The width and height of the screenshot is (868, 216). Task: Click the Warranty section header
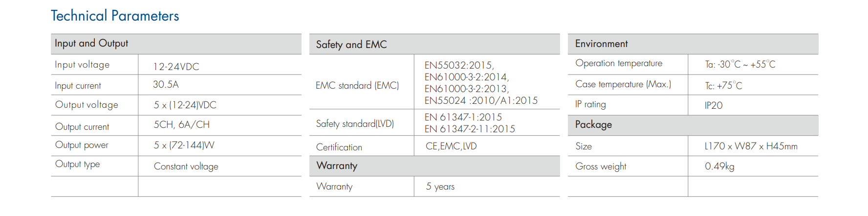(x=434, y=166)
